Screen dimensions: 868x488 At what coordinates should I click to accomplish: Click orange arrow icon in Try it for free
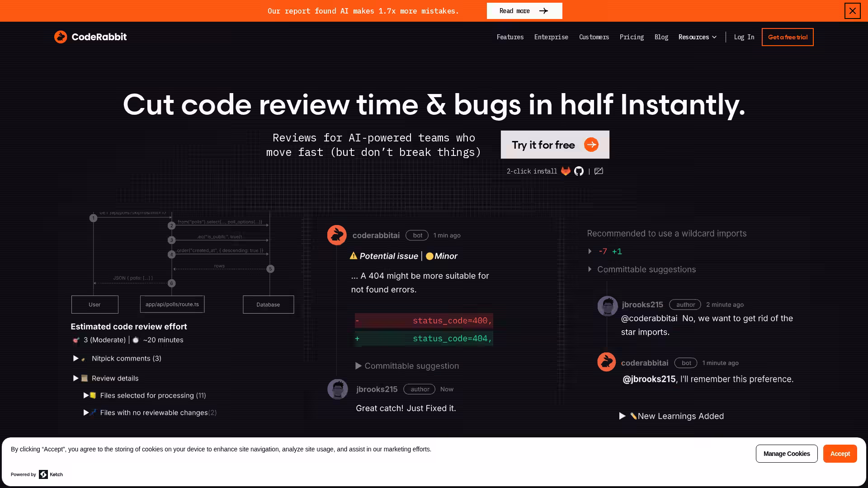point(591,145)
